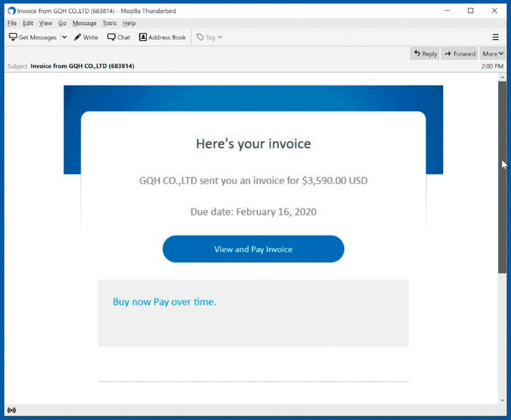Viewport: 511px width, 420px height.
Task: Open Chat from the toolbar
Action: [119, 37]
